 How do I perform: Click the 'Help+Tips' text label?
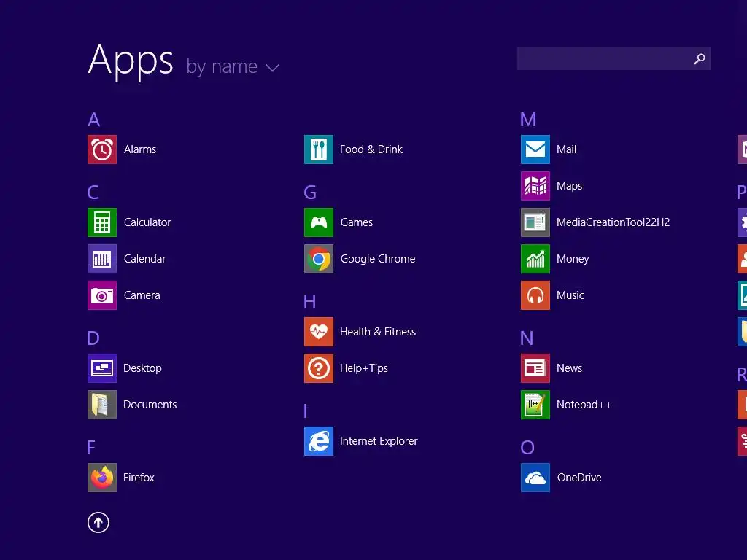tap(364, 368)
